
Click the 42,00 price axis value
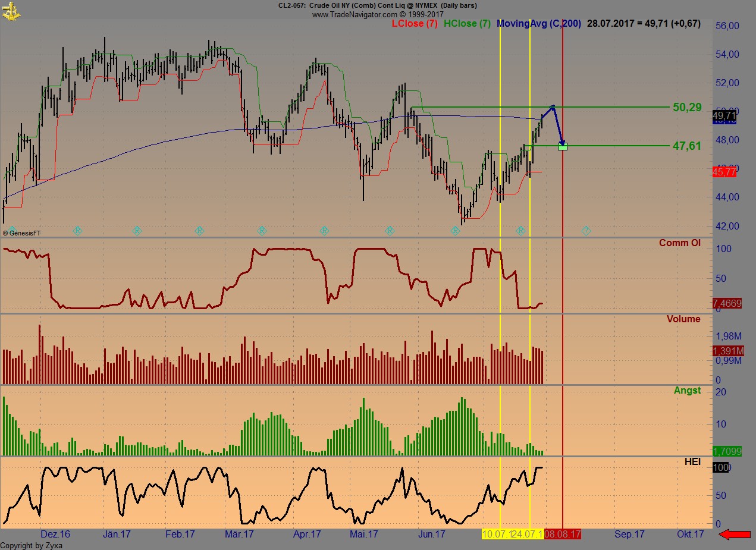point(727,226)
